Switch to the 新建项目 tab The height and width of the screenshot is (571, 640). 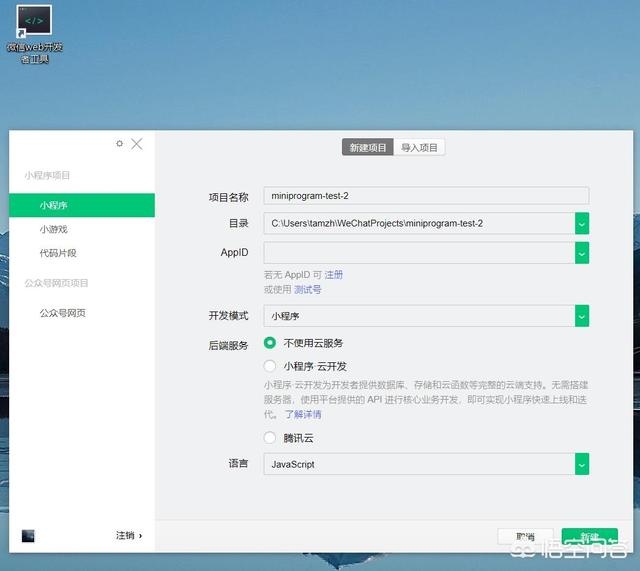[x=367, y=147]
